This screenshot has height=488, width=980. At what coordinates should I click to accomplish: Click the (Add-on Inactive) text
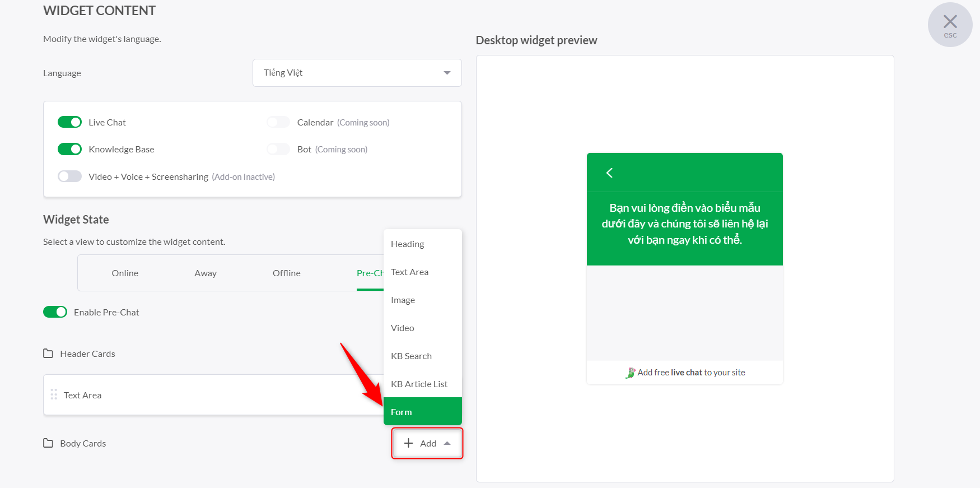(x=244, y=176)
